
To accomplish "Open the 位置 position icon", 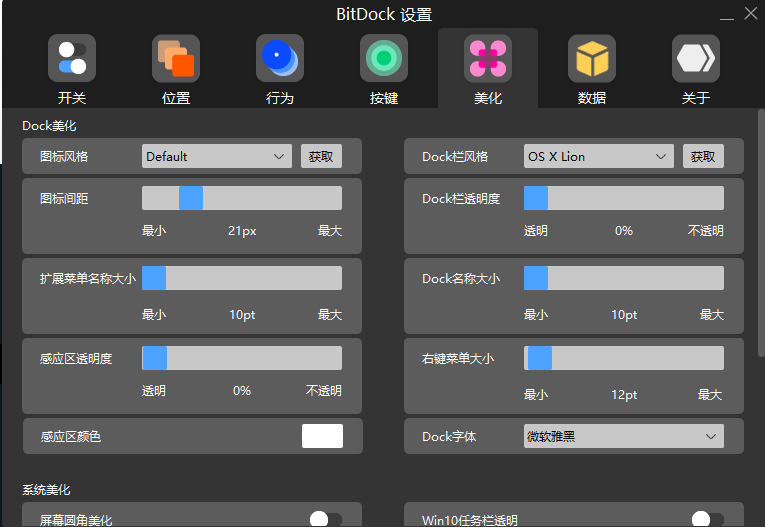I will coord(176,58).
